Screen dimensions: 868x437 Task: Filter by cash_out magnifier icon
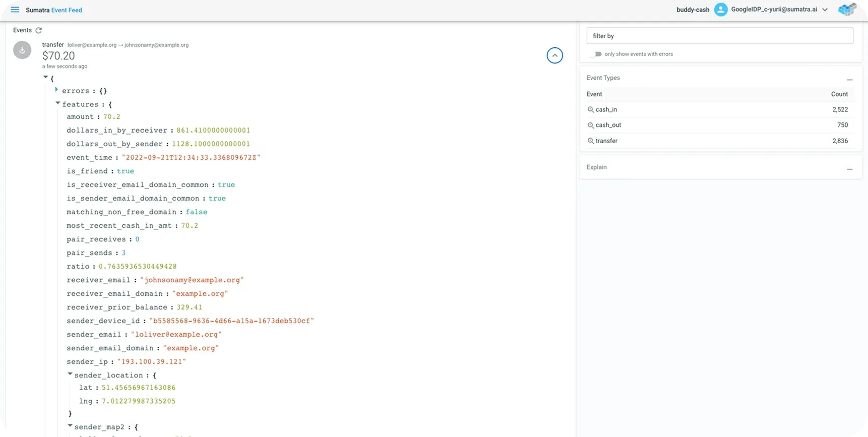point(590,125)
